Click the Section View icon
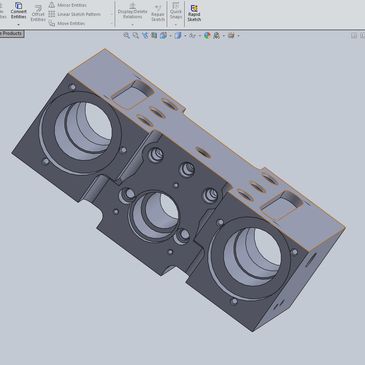The image size is (365, 365). click(154, 35)
